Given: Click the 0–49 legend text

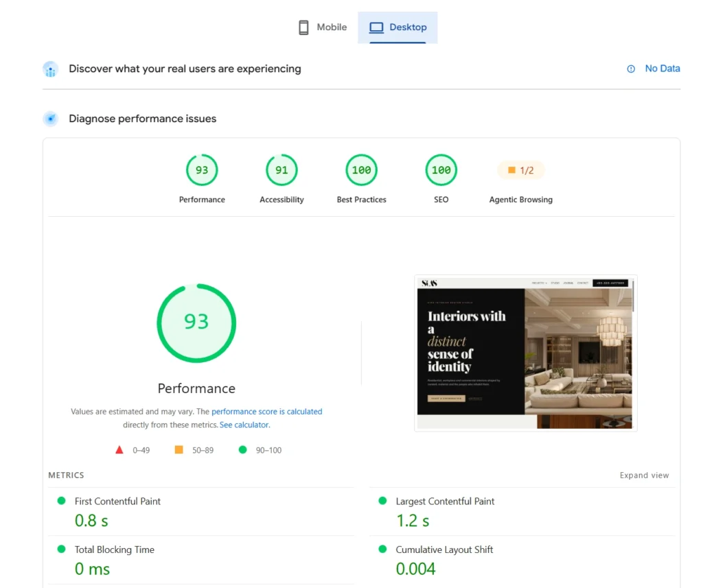Looking at the screenshot, I should pyautogui.click(x=141, y=450).
